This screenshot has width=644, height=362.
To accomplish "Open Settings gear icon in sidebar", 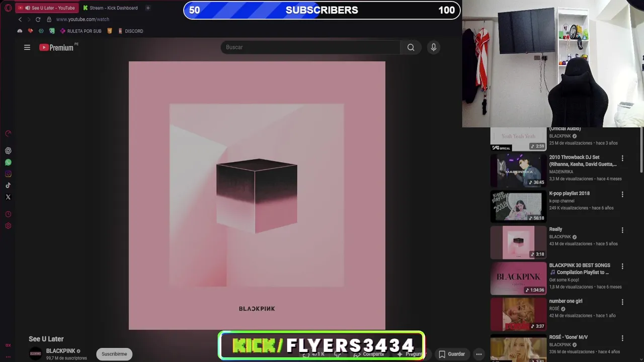I will [8, 226].
